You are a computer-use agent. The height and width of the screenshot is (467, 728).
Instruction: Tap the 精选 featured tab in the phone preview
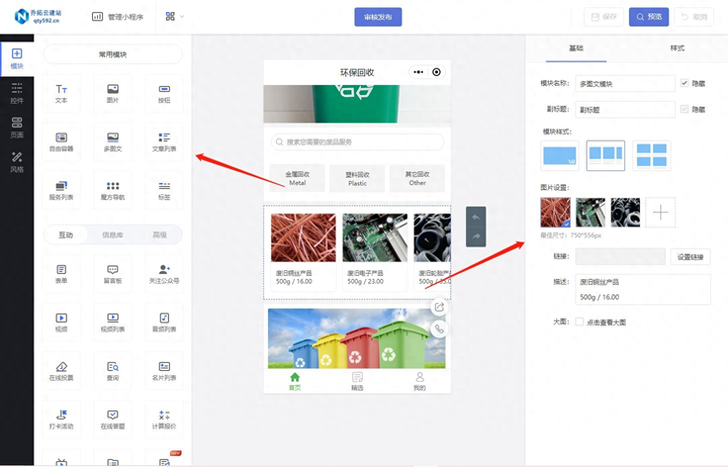[357, 382]
